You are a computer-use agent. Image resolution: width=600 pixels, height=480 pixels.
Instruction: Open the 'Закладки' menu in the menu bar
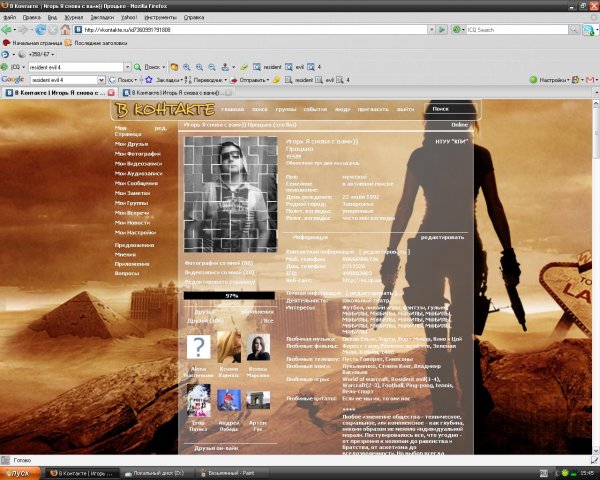[102, 17]
